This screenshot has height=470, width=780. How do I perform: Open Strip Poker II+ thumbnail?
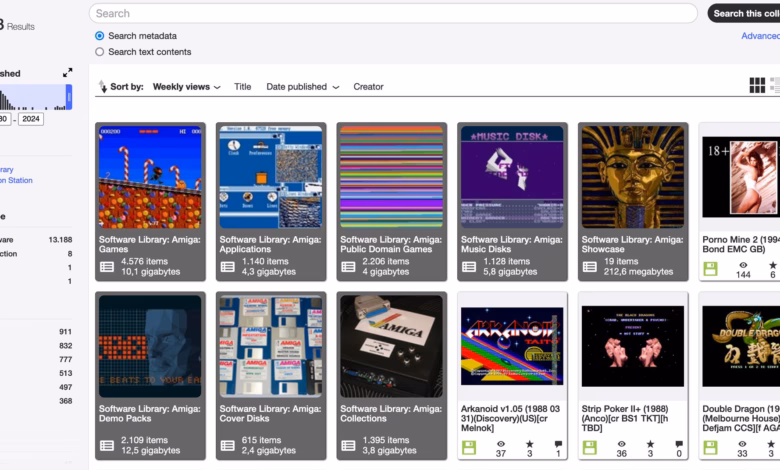point(633,346)
